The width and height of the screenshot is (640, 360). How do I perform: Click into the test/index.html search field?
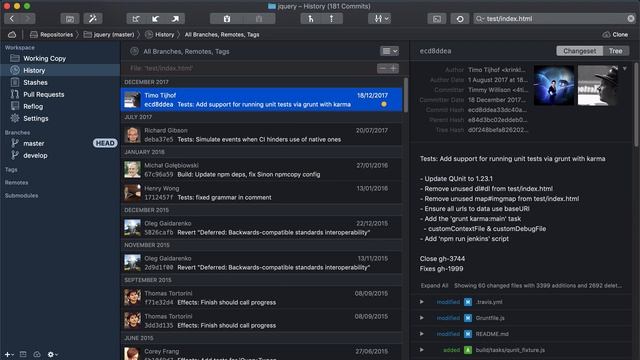point(555,19)
